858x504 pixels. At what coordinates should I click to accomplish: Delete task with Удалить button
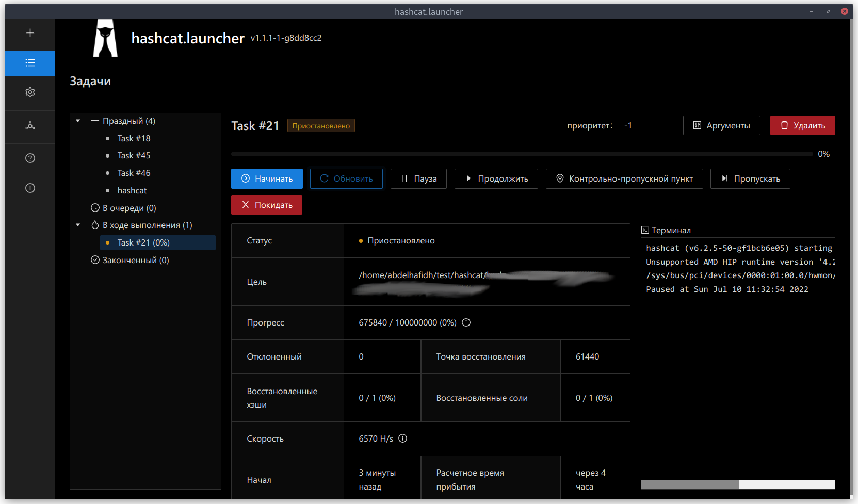coord(802,125)
